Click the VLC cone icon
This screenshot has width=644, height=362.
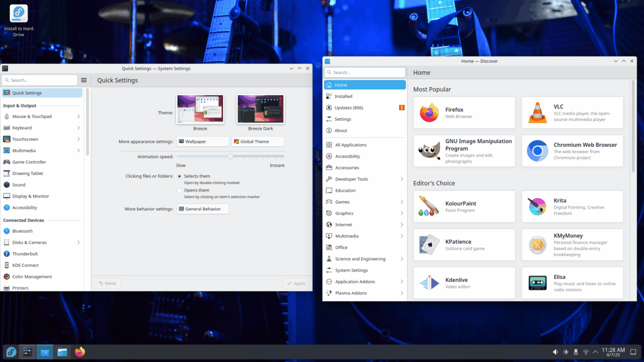pyautogui.click(x=537, y=113)
